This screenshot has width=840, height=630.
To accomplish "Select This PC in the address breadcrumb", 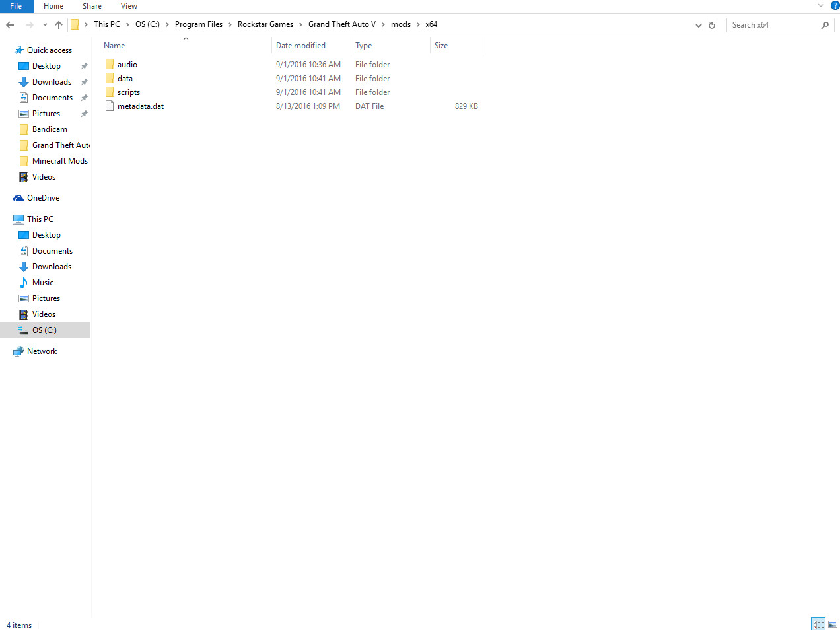I will 107,24.
